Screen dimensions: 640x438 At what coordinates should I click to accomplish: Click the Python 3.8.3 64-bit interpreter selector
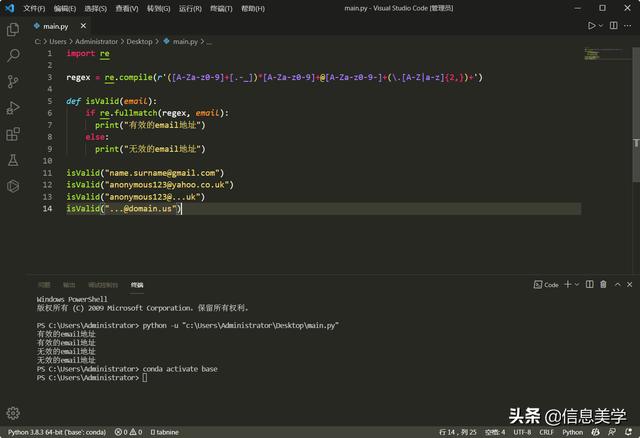pos(57,432)
